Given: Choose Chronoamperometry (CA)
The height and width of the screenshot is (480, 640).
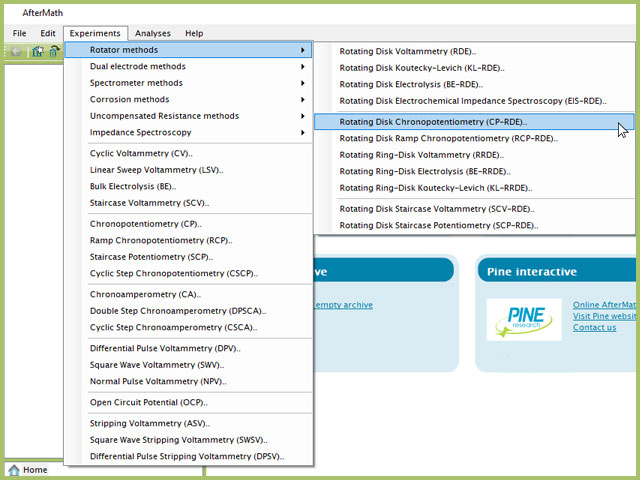Looking at the screenshot, I should (188, 295).
